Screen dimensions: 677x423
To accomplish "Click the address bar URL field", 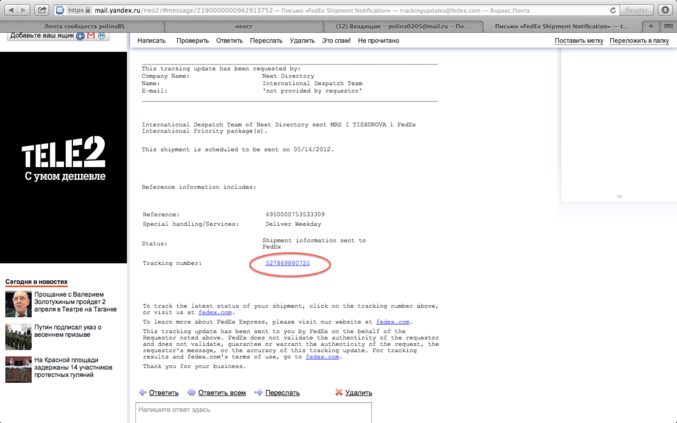I will [x=337, y=10].
